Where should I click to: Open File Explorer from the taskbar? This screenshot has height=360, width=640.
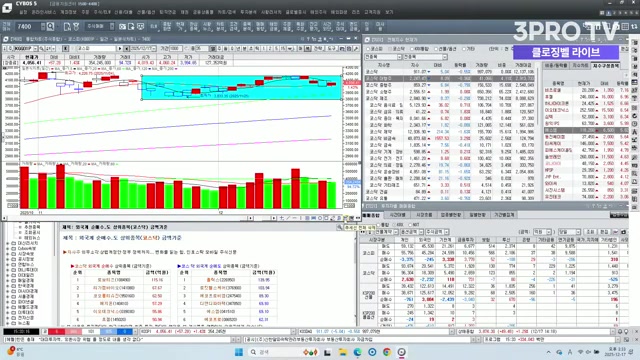[342, 352]
